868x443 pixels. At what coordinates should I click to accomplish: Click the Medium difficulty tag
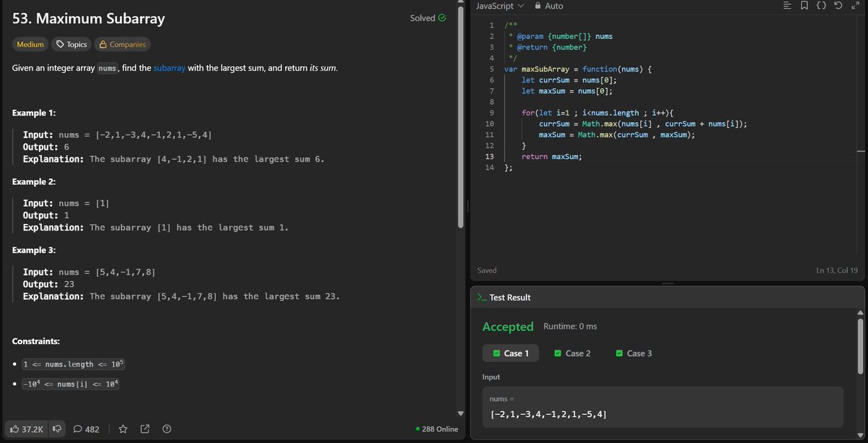point(30,45)
